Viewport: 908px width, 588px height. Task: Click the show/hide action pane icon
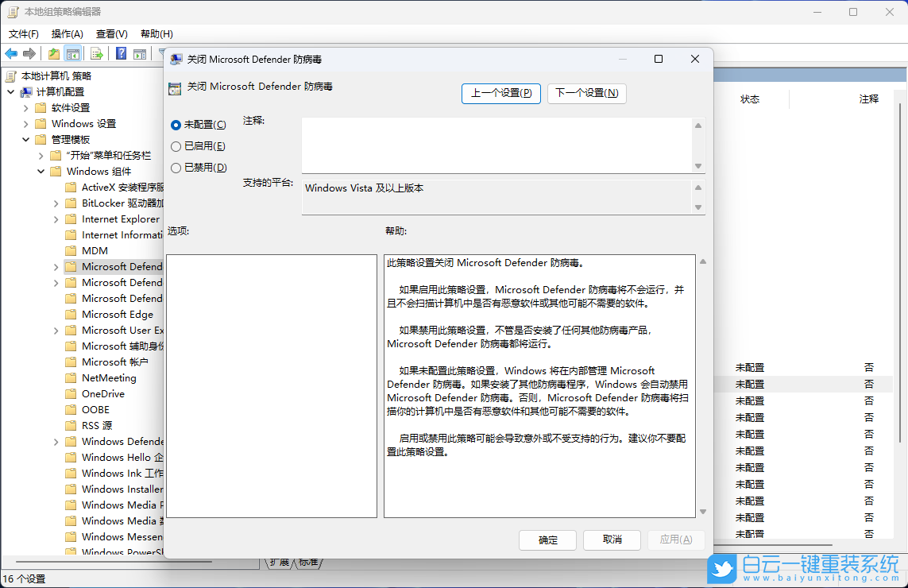click(x=141, y=53)
